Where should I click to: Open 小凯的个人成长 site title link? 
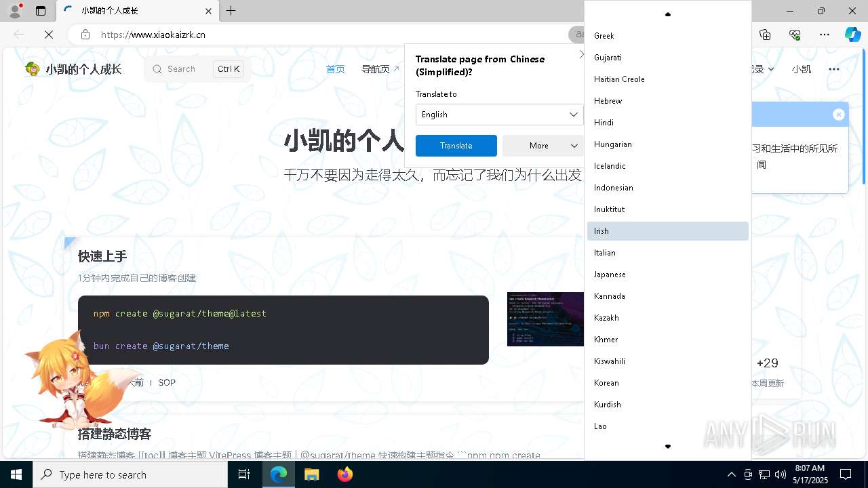83,69
